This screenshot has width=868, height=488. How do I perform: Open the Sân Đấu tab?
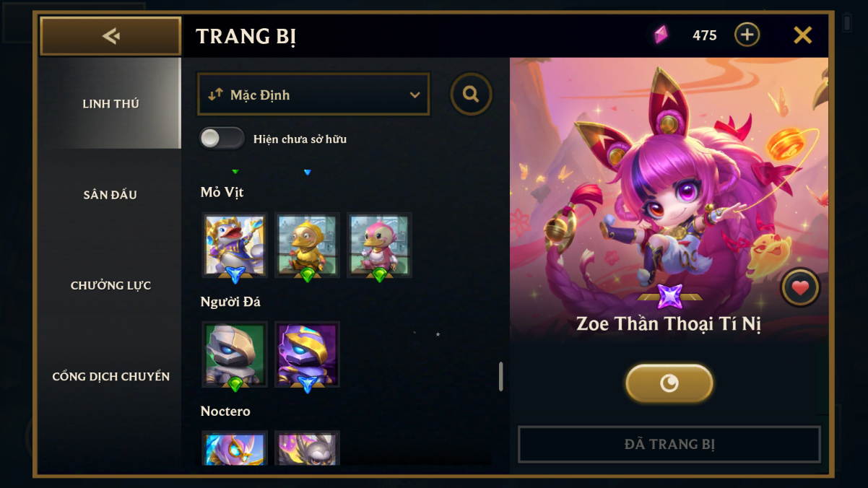[110, 194]
